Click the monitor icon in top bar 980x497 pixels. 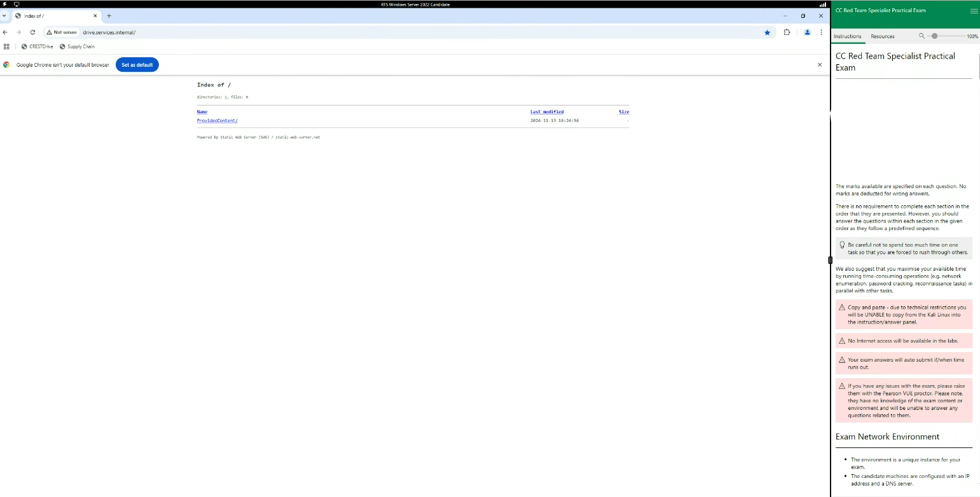coord(17,4)
